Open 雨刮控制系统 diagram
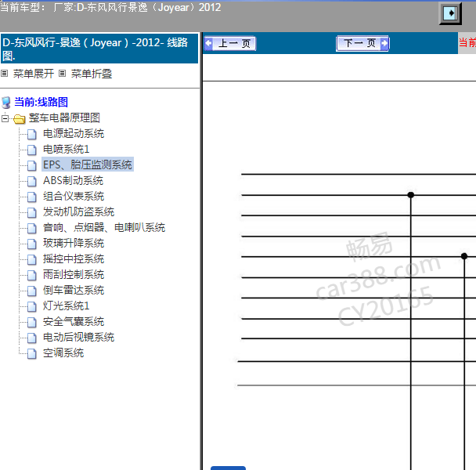476x470 pixels. click(x=74, y=275)
